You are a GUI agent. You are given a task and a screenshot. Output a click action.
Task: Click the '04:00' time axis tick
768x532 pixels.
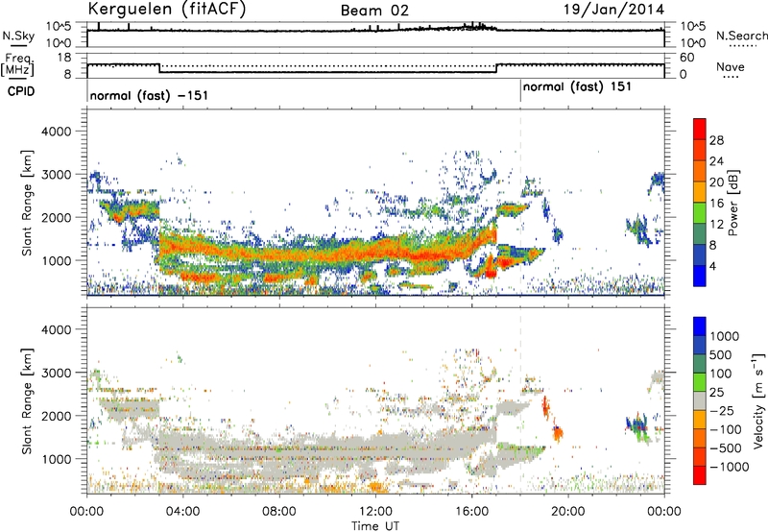183,512
